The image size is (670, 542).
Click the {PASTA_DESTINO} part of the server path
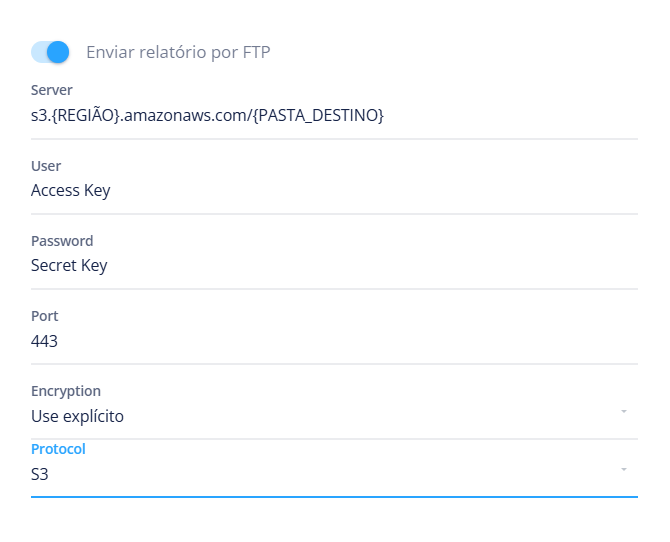321,116
